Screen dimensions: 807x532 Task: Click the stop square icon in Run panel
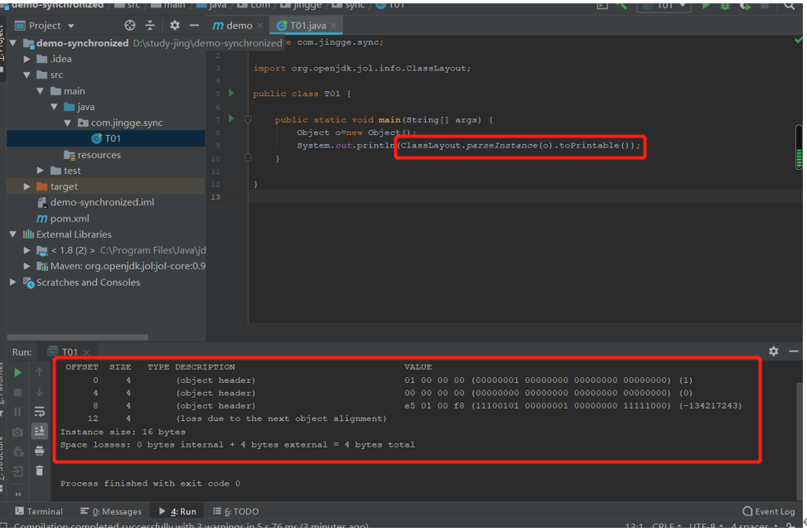pos(17,392)
